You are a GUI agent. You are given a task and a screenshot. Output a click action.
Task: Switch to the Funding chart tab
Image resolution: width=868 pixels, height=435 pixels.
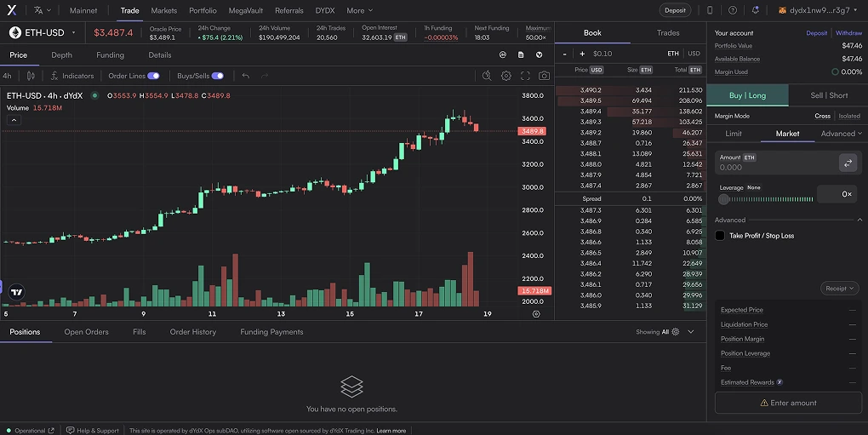pyautogui.click(x=110, y=54)
